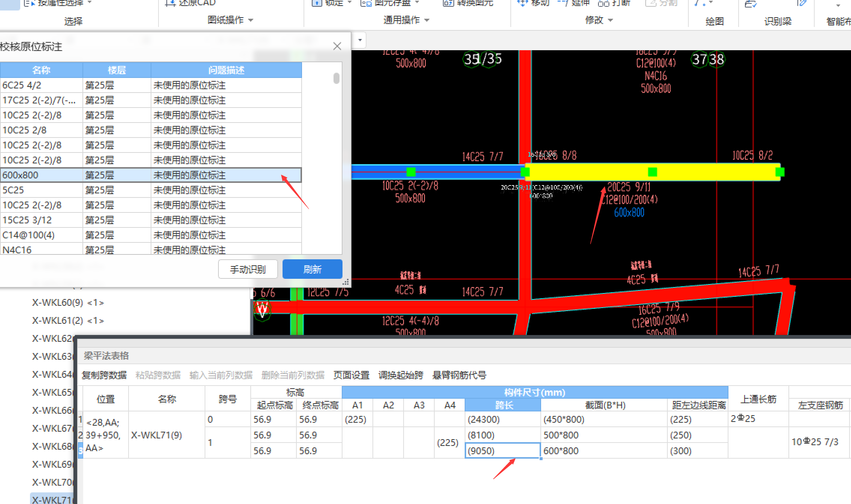Click the X-WKL71(9) name cell

tap(167, 435)
